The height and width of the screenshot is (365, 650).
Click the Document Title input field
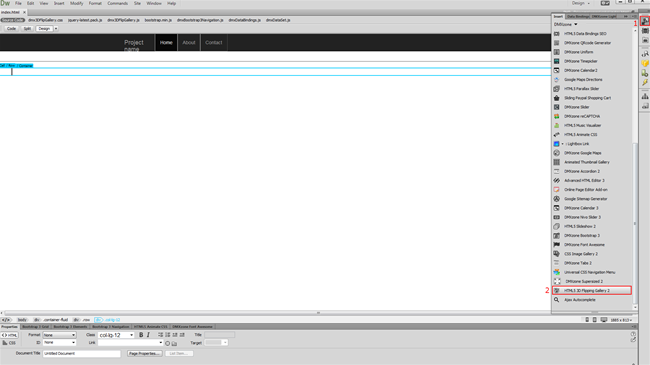(x=81, y=354)
